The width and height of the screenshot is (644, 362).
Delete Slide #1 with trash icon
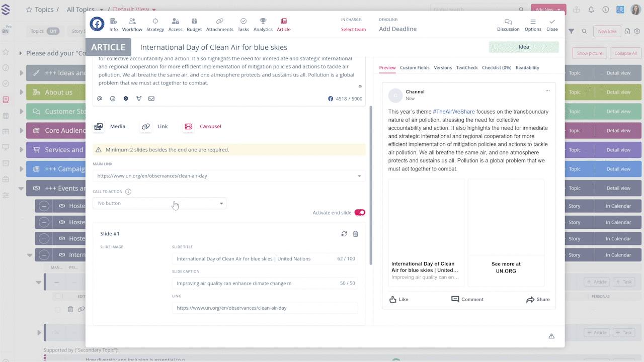[x=355, y=234]
